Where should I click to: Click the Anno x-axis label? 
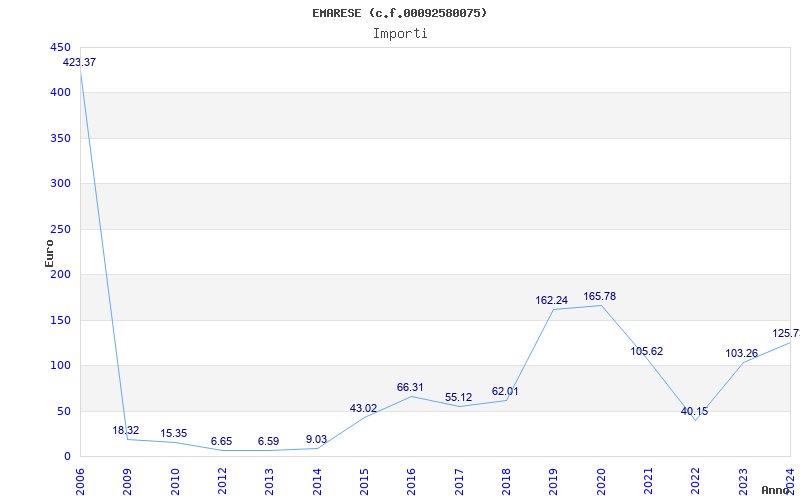(x=776, y=490)
